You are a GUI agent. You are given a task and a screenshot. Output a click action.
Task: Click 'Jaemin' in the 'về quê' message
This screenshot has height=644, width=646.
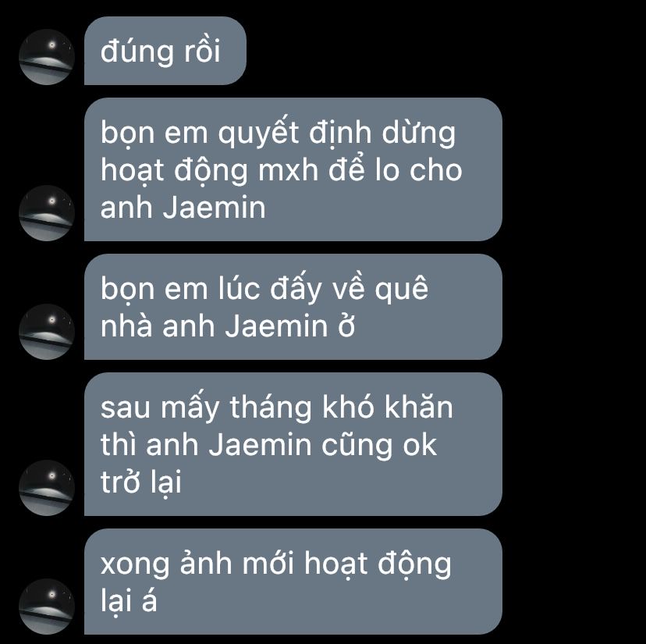pos(276,326)
